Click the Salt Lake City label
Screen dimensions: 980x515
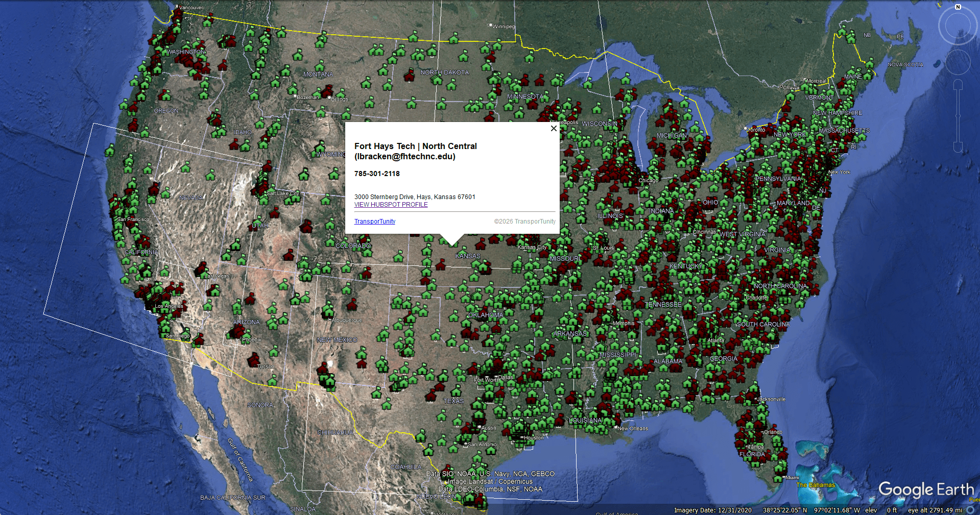pyautogui.click(x=283, y=193)
